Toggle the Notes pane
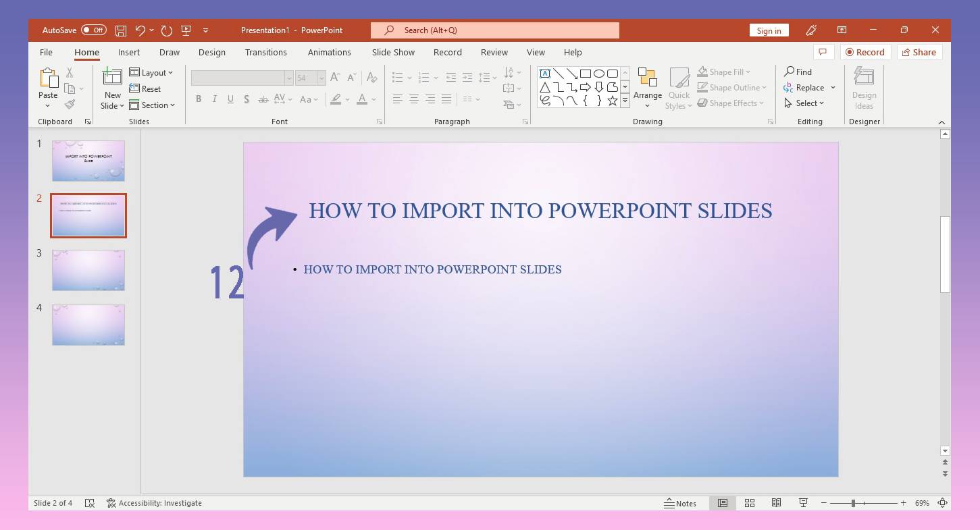Screen dimensions: 980x530 [680, 503]
